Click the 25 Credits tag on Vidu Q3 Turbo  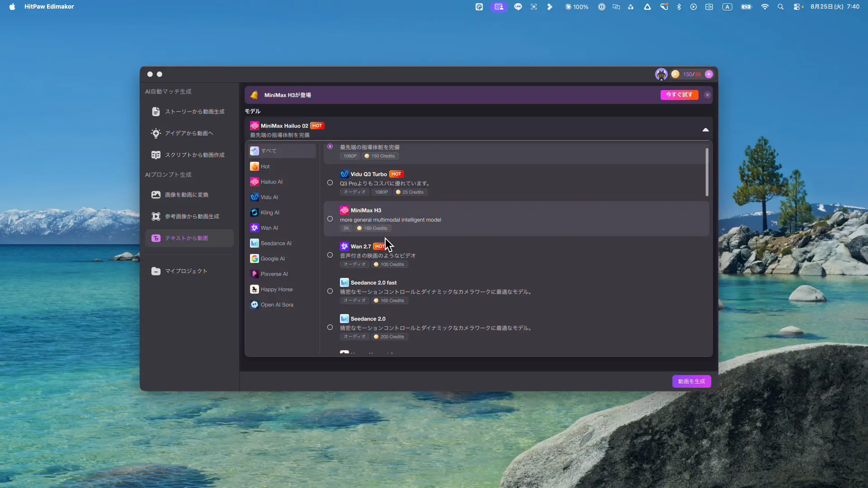410,192
